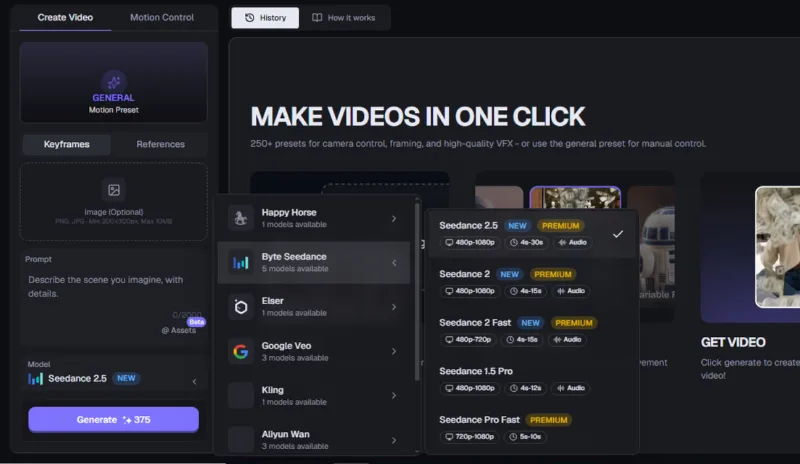Click the Seedance 1.5 Pro Audio tag

571,388
